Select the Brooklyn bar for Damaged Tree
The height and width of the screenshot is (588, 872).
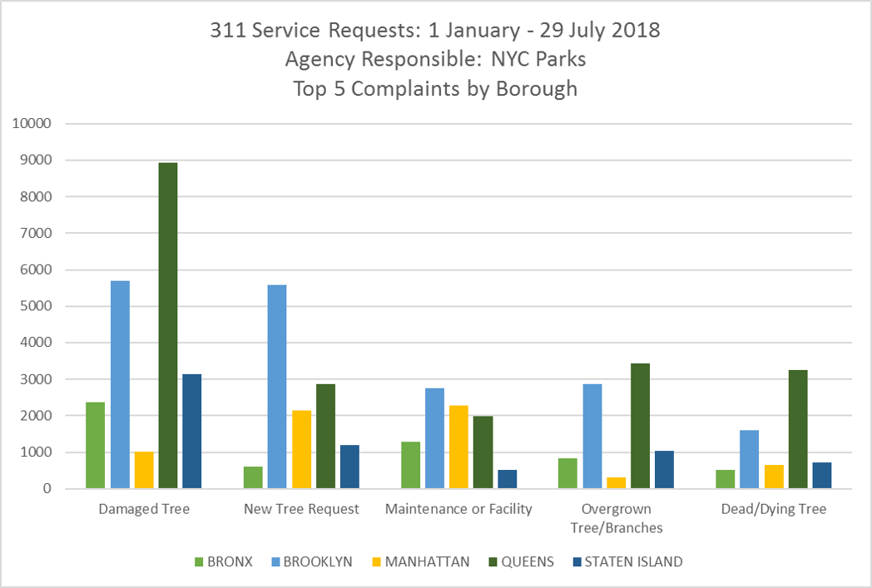point(120,384)
